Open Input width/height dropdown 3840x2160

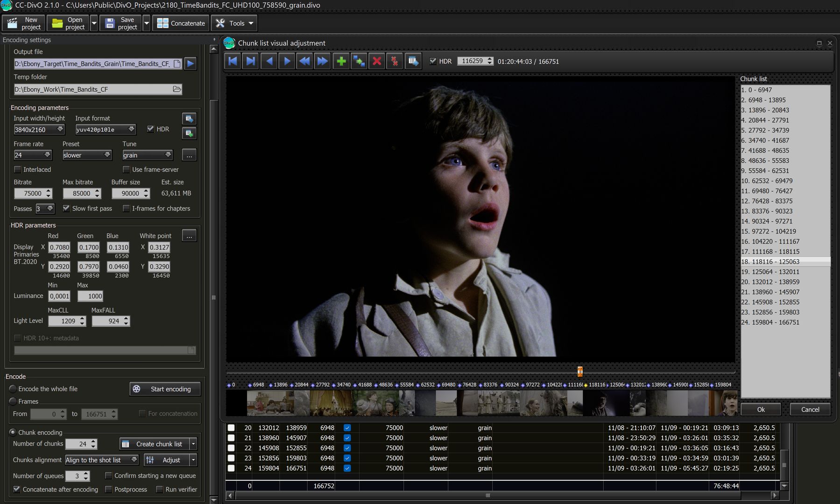[x=39, y=129]
